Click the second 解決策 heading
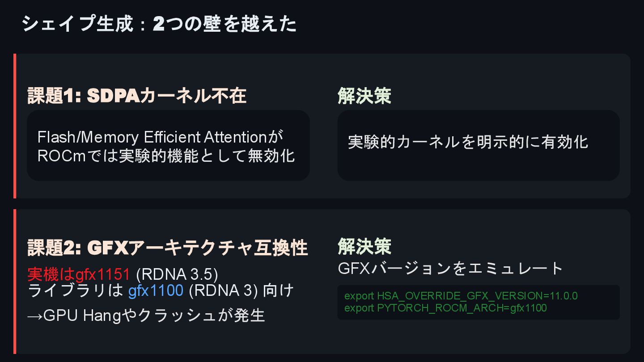644x362 pixels. pos(364,246)
